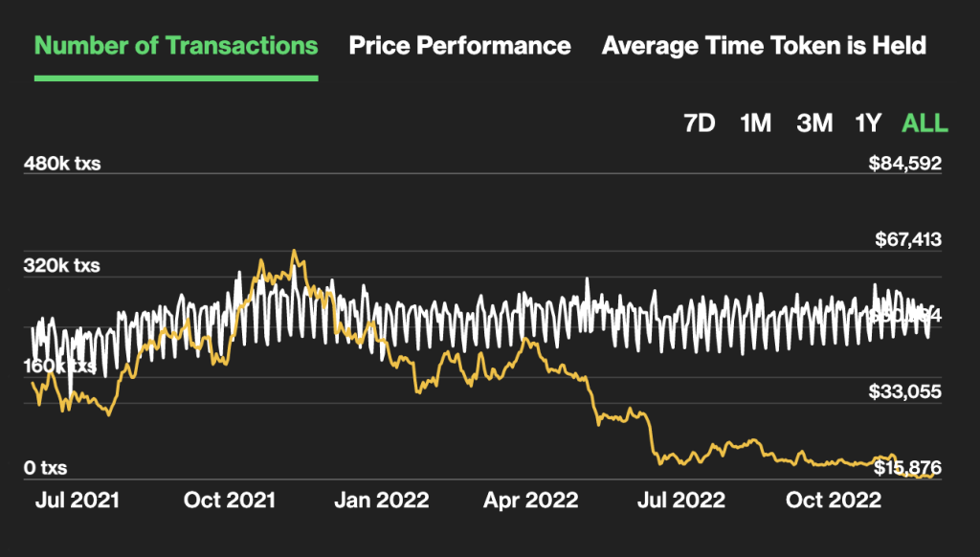Click the Oct 2022 date label

tap(834, 501)
